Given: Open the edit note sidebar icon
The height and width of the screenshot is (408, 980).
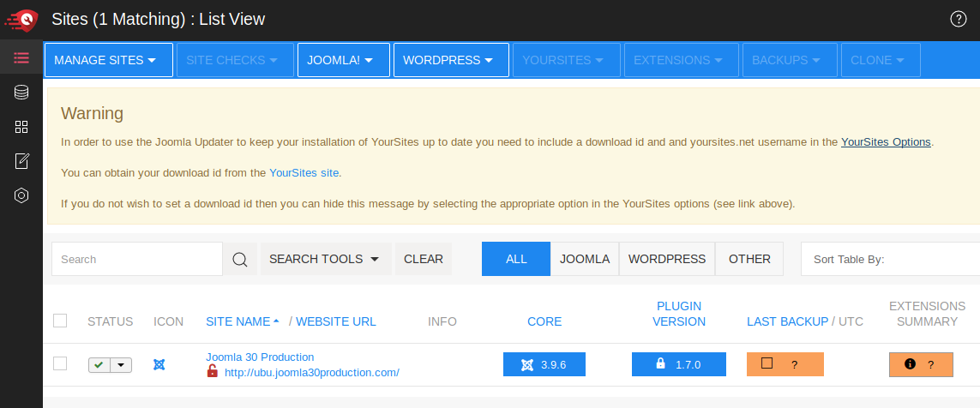Looking at the screenshot, I should point(21,161).
